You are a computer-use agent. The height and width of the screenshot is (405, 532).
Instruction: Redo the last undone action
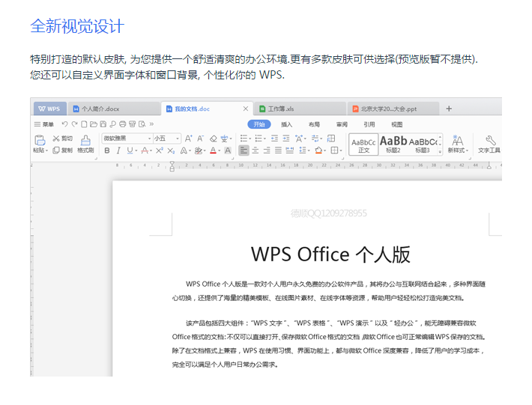(x=74, y=124)
